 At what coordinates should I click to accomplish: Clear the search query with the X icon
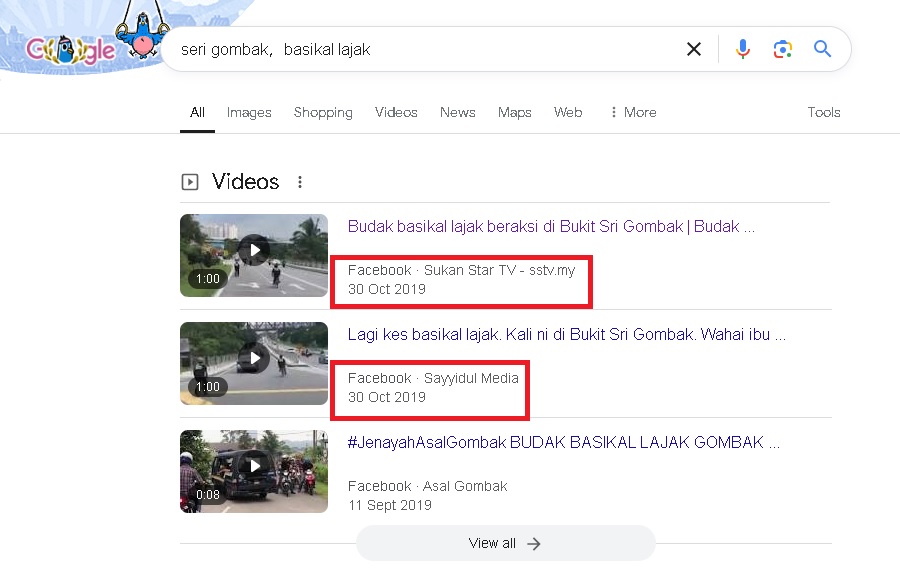694,48
